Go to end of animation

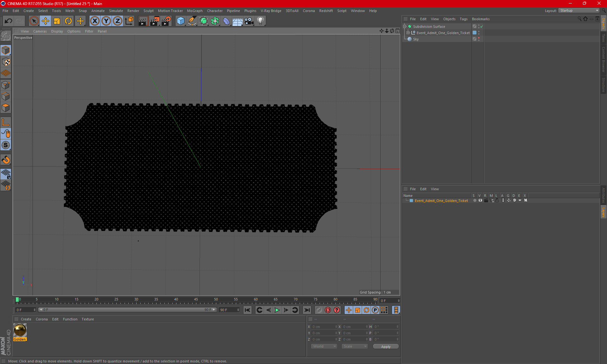307,310
